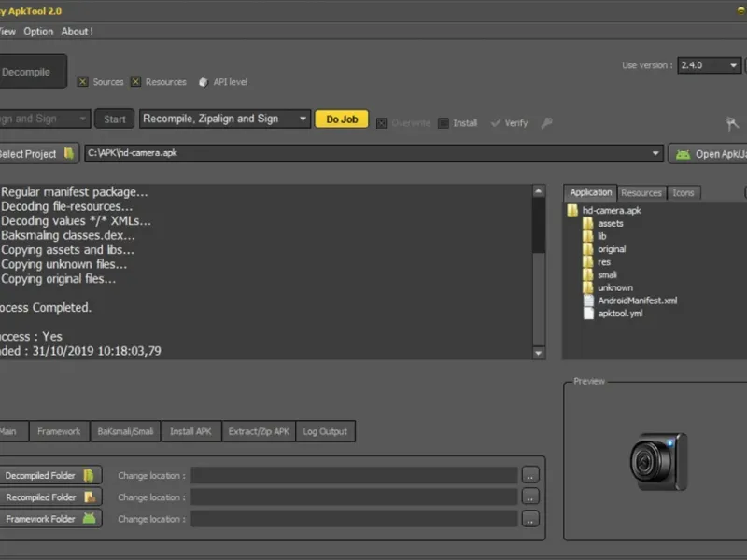Click the Open Apk button with Android icon
Viewport: 747px width, 560px height.
(x=708, y=154)
